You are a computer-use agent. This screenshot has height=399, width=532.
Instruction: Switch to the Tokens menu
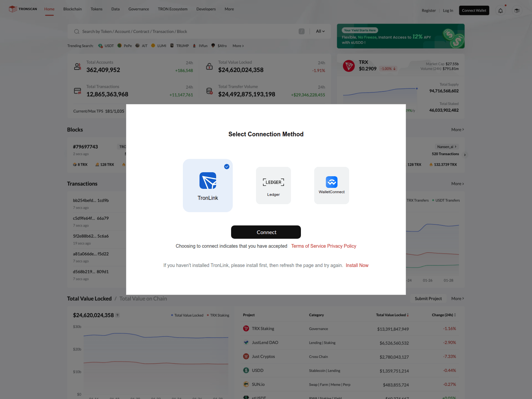pyautogui.click(x=96, y=9)
